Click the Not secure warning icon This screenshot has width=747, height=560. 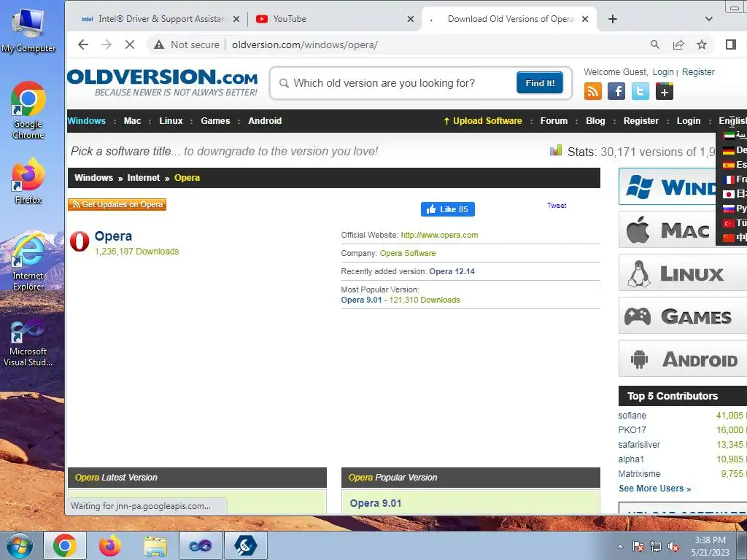(159, 44)
